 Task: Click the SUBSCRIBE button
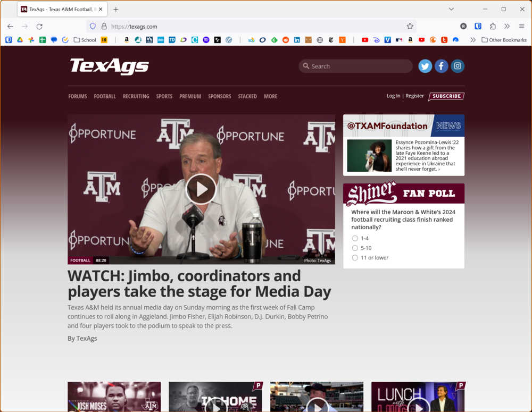(446, 96)
